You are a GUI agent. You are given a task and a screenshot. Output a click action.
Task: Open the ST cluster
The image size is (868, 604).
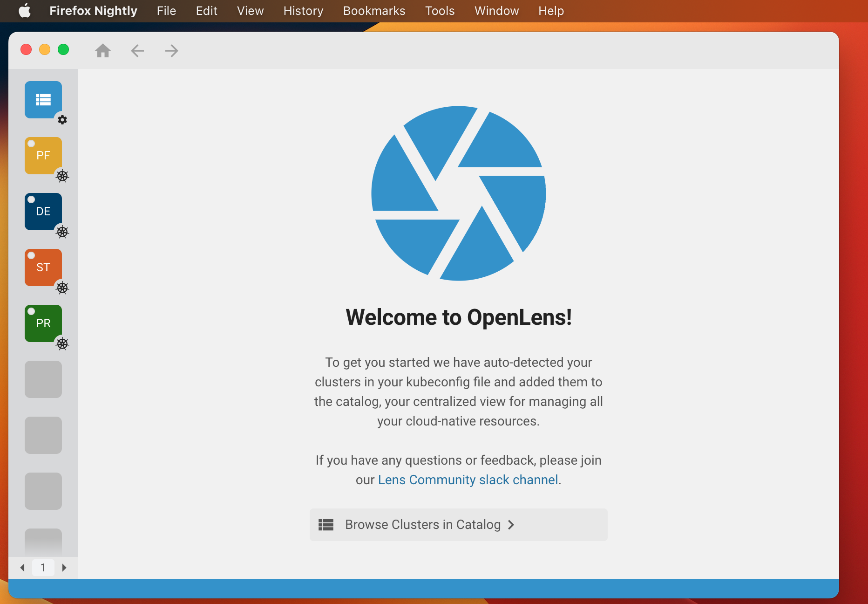43,267
